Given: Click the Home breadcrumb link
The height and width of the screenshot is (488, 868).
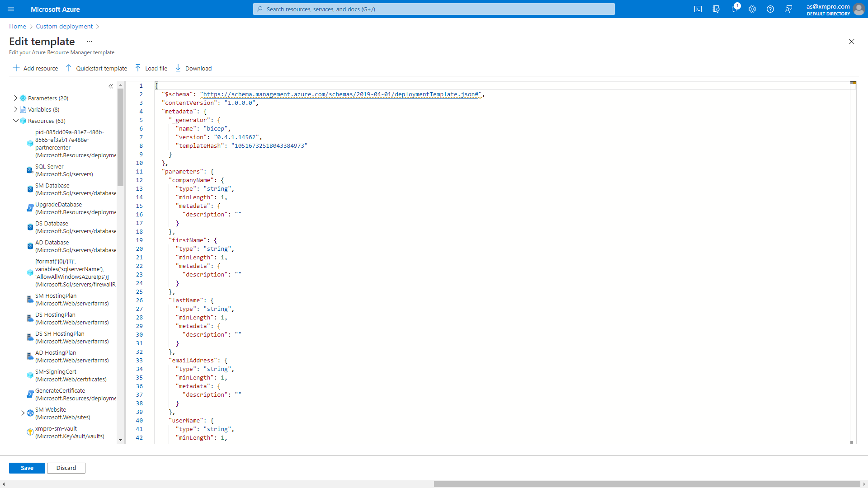Looking at the screenshot, I should coord(18,26).
